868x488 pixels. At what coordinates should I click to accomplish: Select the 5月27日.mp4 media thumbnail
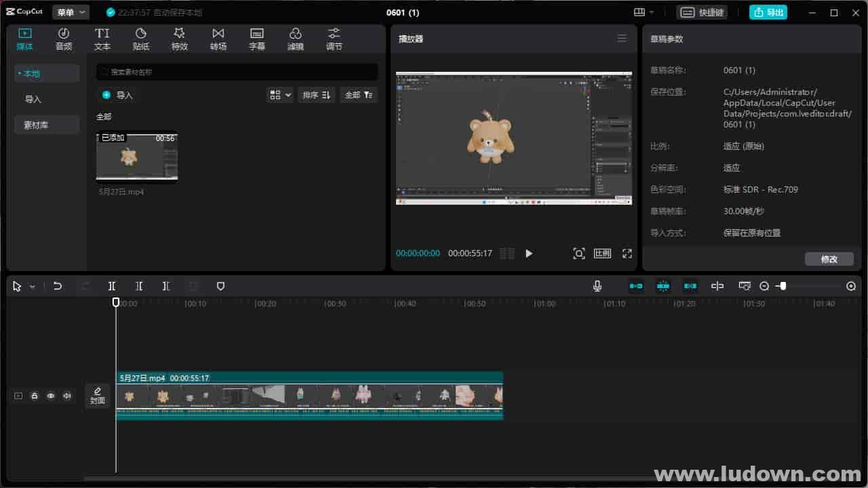137,157
